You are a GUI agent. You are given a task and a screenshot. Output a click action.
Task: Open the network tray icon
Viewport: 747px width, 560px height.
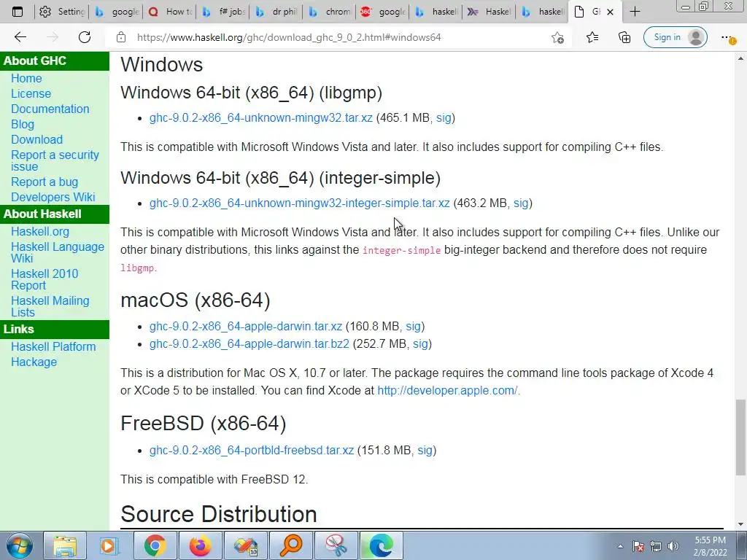coord(656,547)
